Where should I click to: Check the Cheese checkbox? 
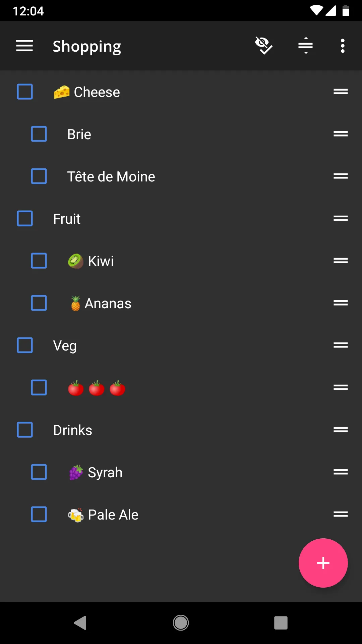point(25,92)
